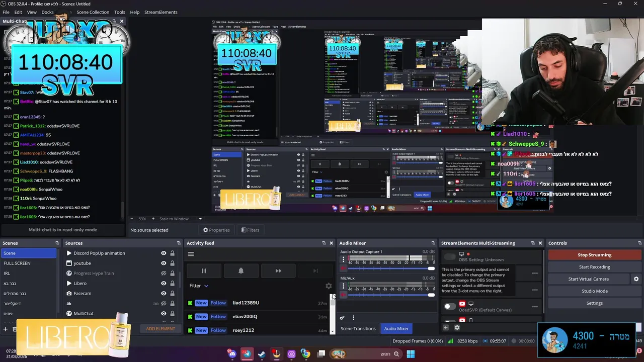This screenshot has width=644, height=362.
Task: Skip alert with fast-forward button in Activity feed
Action: click(x=278, y=271)
